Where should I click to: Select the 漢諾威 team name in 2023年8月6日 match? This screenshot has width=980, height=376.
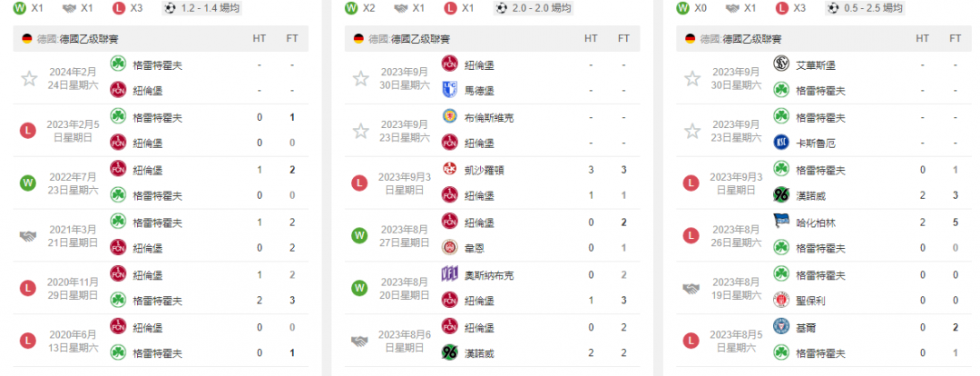coord(479,353)
